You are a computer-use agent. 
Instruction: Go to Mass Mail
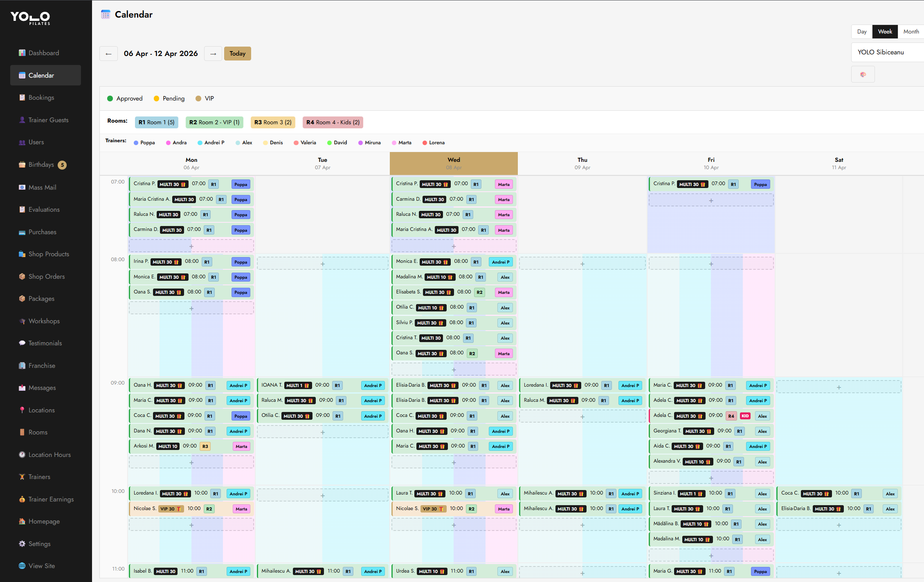[x=42, y=187]
